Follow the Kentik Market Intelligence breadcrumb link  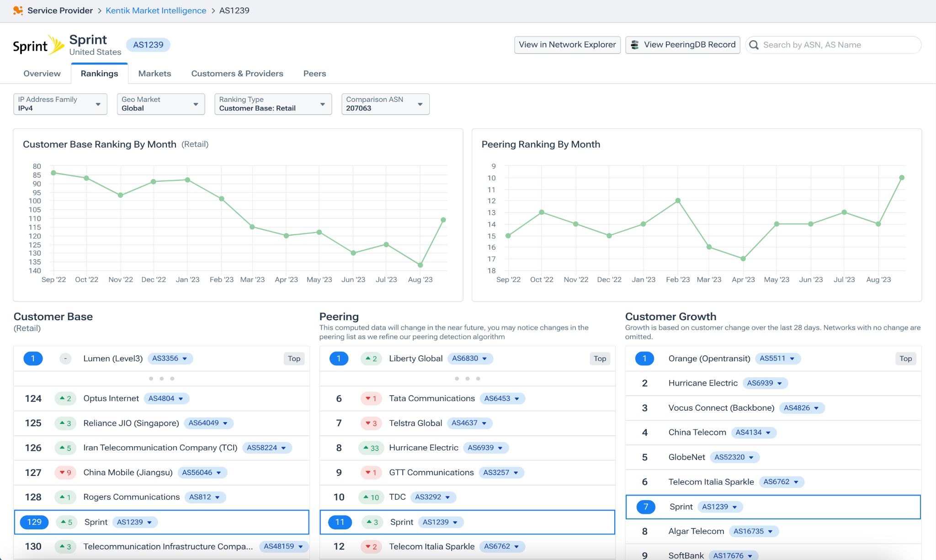[x=156, y=11]
